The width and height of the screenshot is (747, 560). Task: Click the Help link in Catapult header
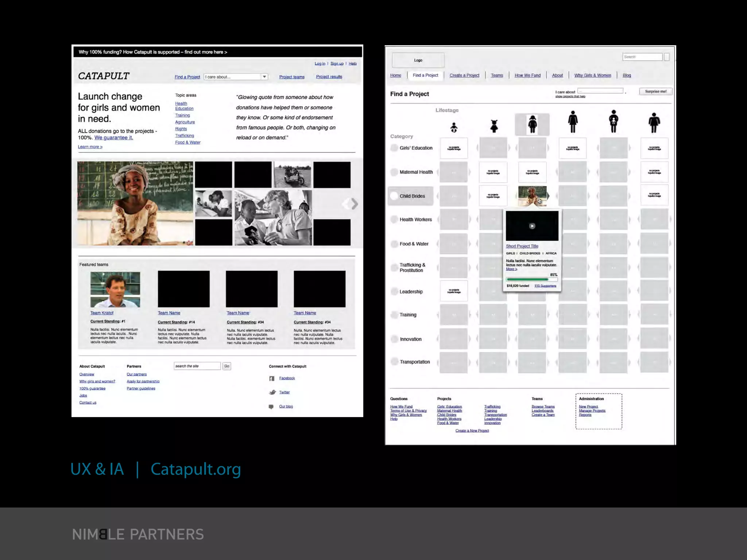pyautogui.click(x=352, y=63)
